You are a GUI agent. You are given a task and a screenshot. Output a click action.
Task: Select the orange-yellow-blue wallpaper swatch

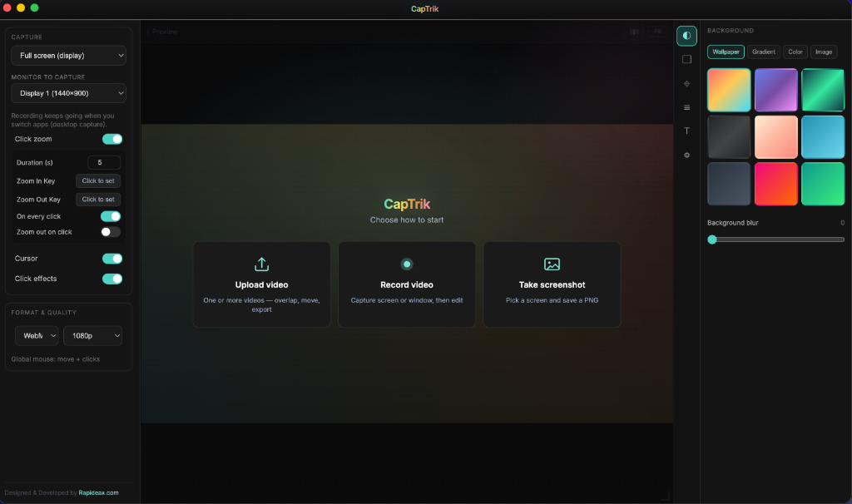click(x=729, y=90)
